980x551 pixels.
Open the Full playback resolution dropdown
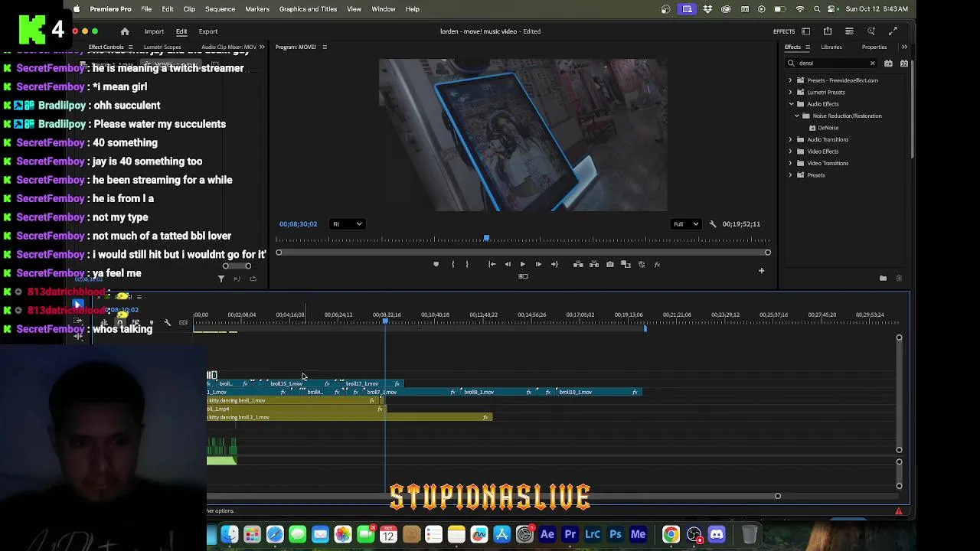click(685, 224)
